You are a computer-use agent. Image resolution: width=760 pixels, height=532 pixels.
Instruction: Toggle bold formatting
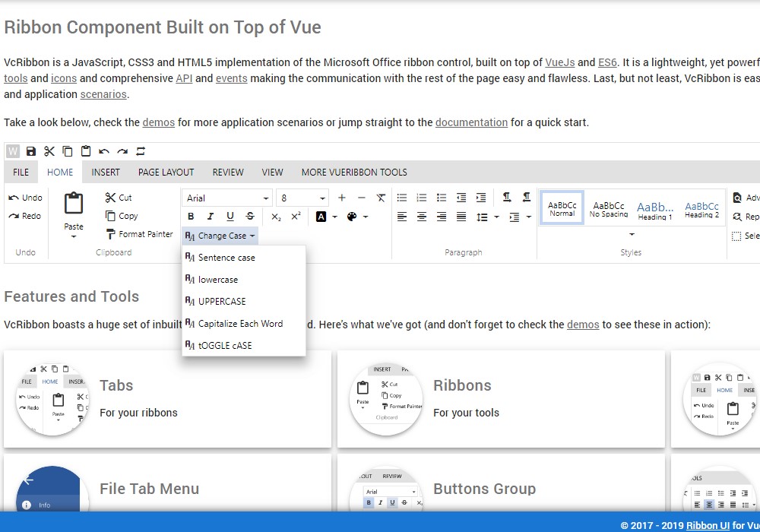click(191, 216)
